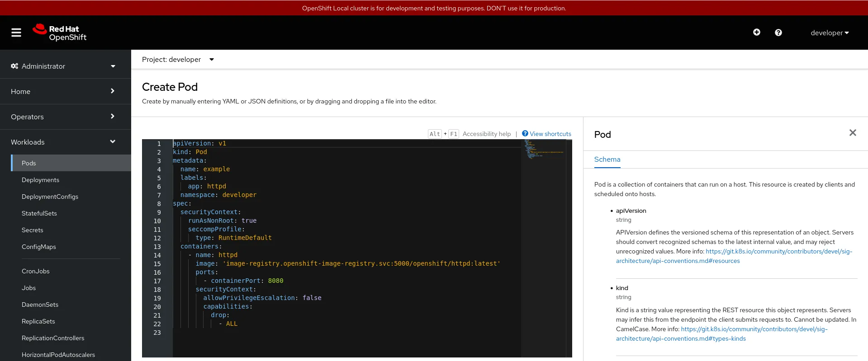Open the hamburger navigation menu
The height and width of the screenshot is (361, 868).
pos(16,33)
